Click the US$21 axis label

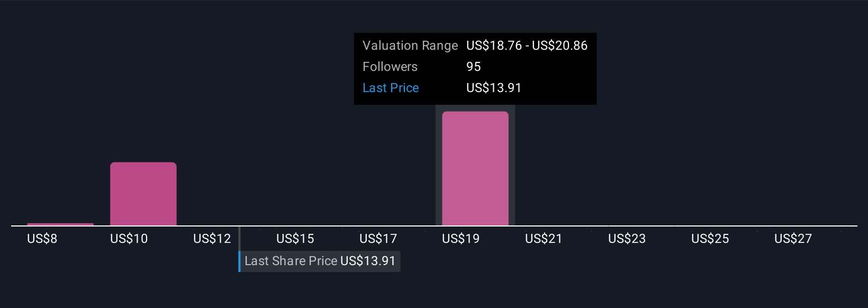tap(544, 239)
